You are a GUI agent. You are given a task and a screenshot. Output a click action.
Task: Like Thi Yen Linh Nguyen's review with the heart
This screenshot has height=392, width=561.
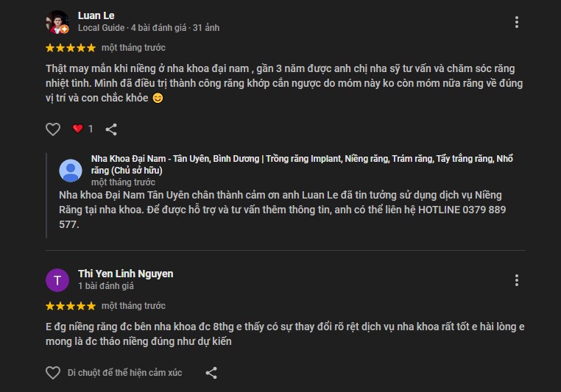53,373
